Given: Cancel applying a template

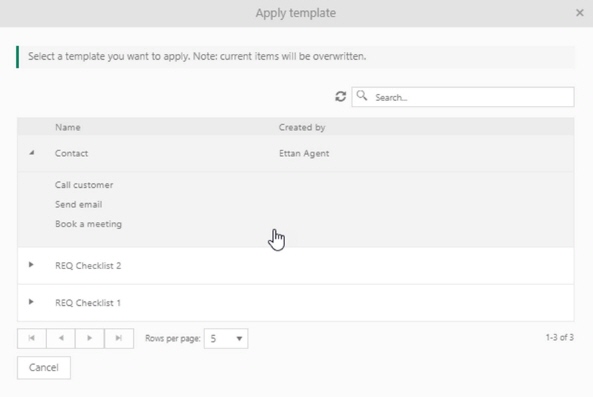Looking at the screenshot, I should [x=44, y=368].
